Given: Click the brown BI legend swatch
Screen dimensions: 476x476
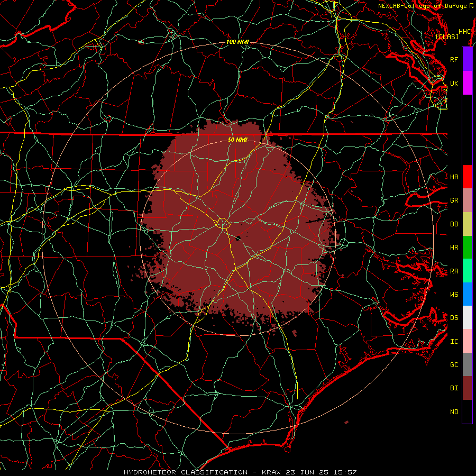Looking at the screenshot, I should click(467, 388).
